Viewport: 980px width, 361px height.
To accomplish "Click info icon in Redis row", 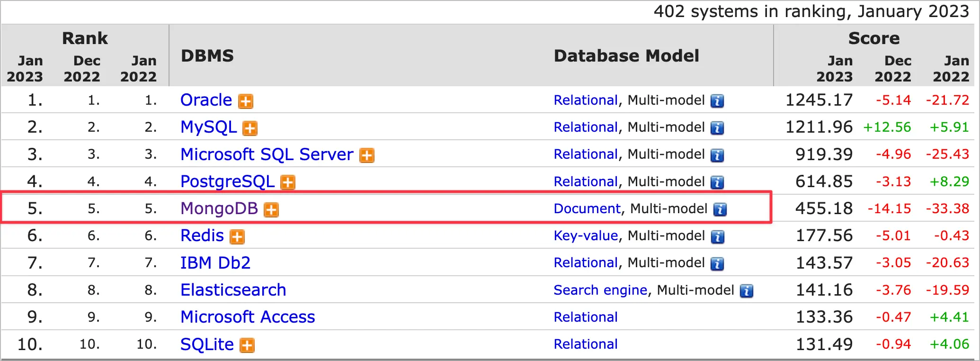I will [717, 236].
